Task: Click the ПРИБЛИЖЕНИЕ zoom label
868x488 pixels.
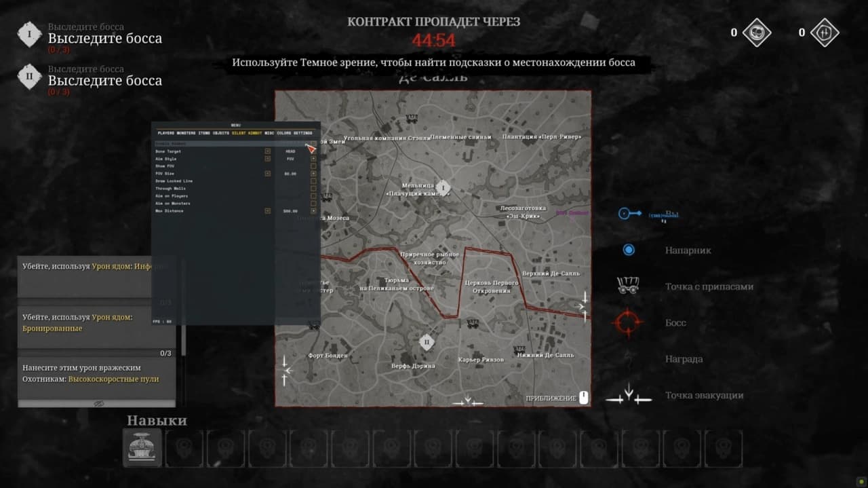Action: tap(551, 398)
